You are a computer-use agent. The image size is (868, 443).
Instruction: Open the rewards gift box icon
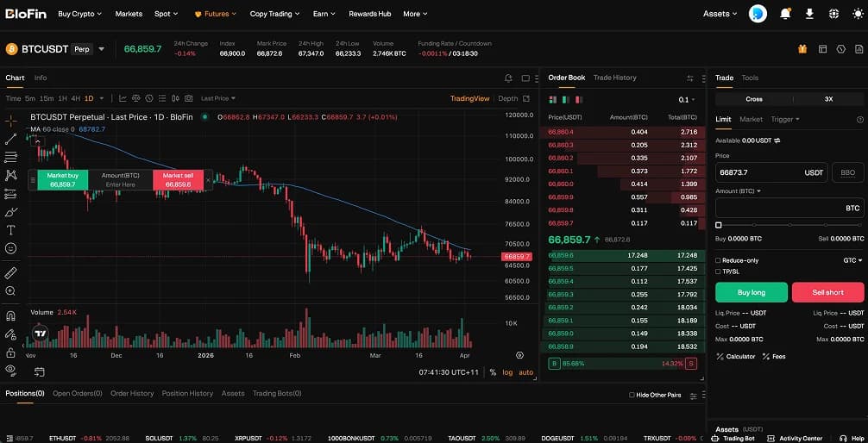(x=802, y=49)
